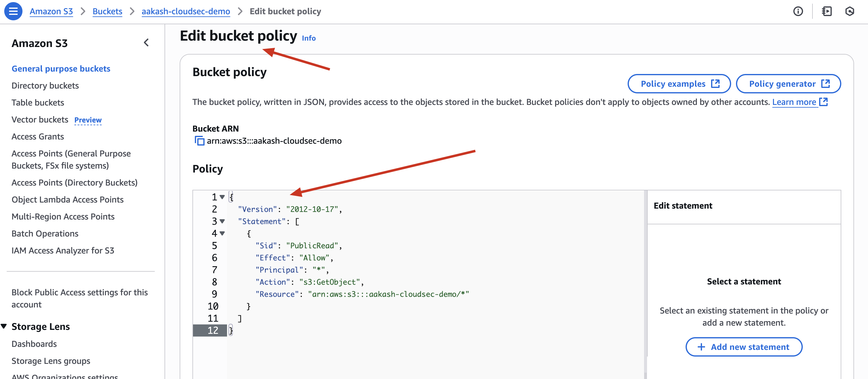
Task: Click the info circle icon in header
Action: tap(798, 12)
